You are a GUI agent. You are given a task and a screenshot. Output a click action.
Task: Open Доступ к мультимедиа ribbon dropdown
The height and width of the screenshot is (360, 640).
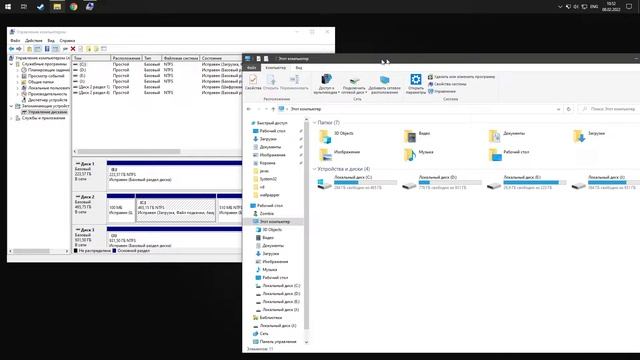tap(326, 84)
